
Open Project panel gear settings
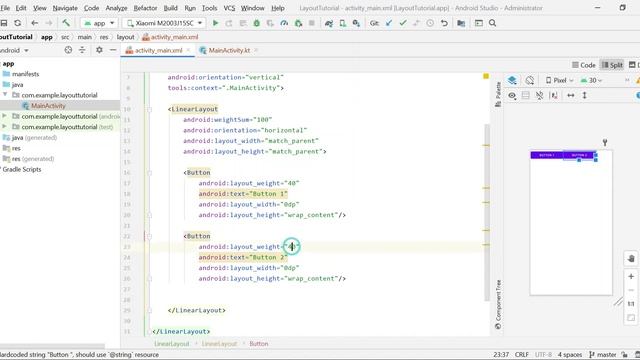coord(99,50)
